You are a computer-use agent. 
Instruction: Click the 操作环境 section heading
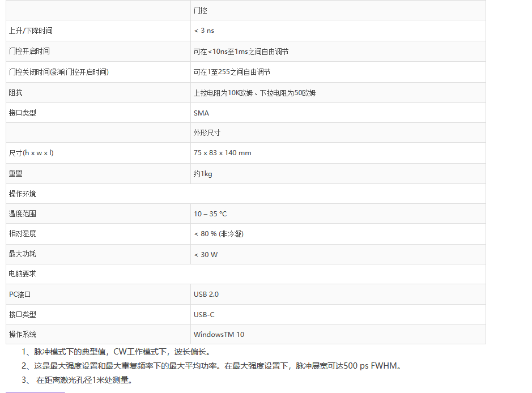click(x=23, y=194)
